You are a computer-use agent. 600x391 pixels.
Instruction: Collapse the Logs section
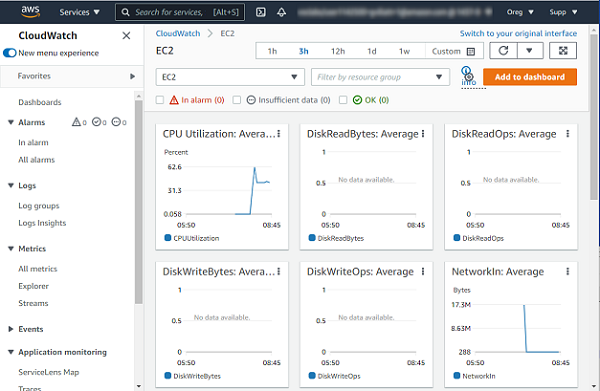coord(11,185)
